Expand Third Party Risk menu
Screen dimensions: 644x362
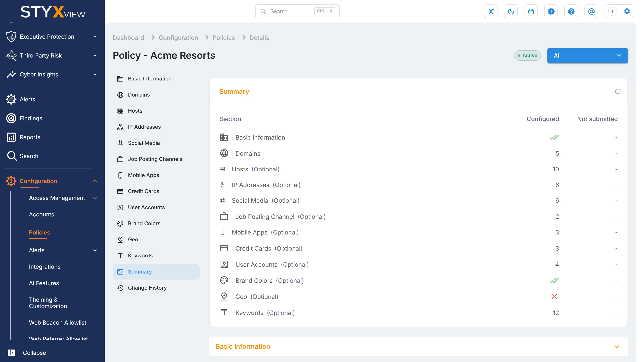click(95, 56)
